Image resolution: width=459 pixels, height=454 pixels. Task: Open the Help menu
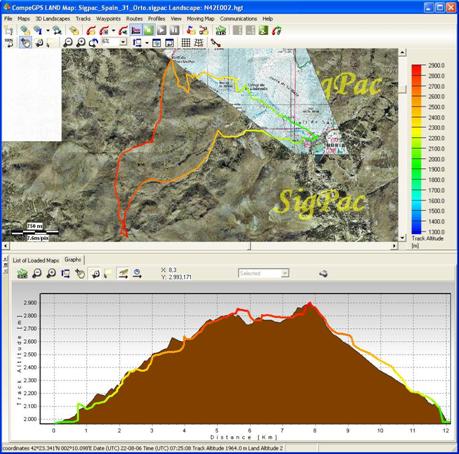tap(268, 19)
